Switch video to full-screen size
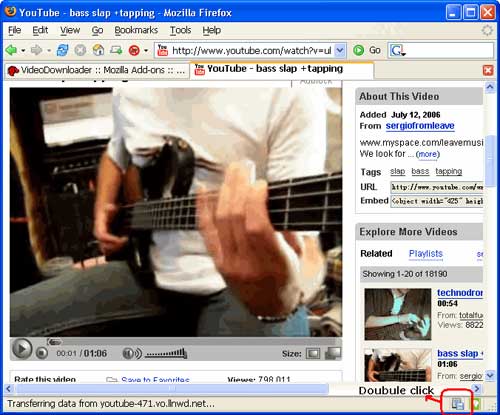The width and height of the screenshot is (500, 415). click(333, 353)
